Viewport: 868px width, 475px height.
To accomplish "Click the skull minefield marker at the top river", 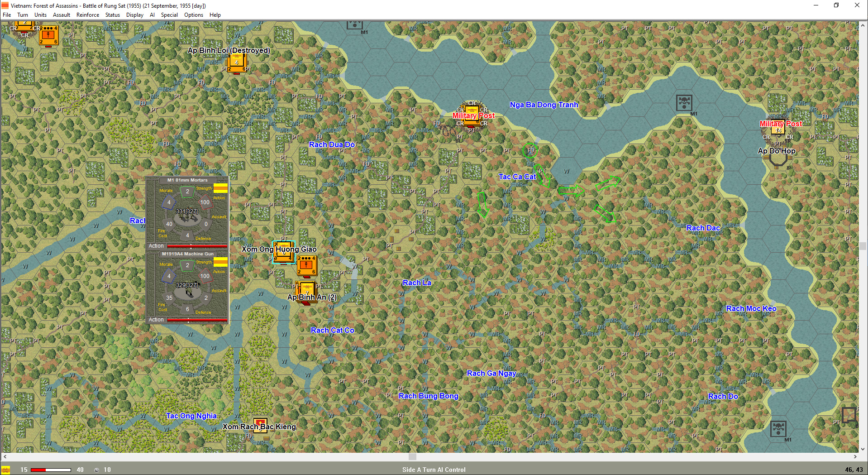I will tap(354, 25).
